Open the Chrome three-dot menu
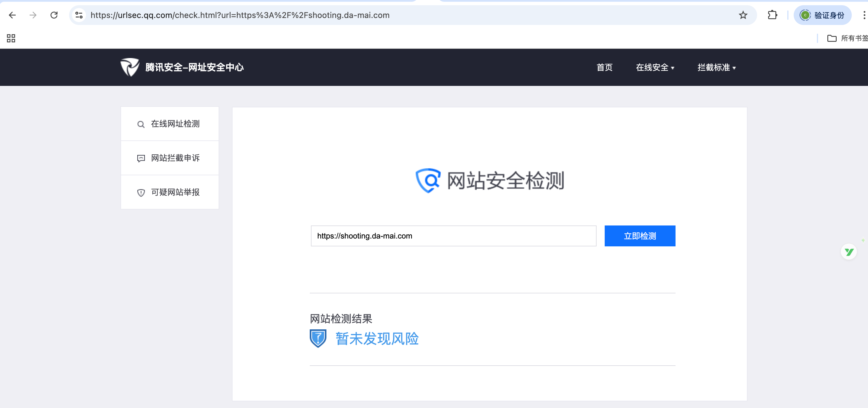This screenshot has height=408, width=868. point(864,15)
